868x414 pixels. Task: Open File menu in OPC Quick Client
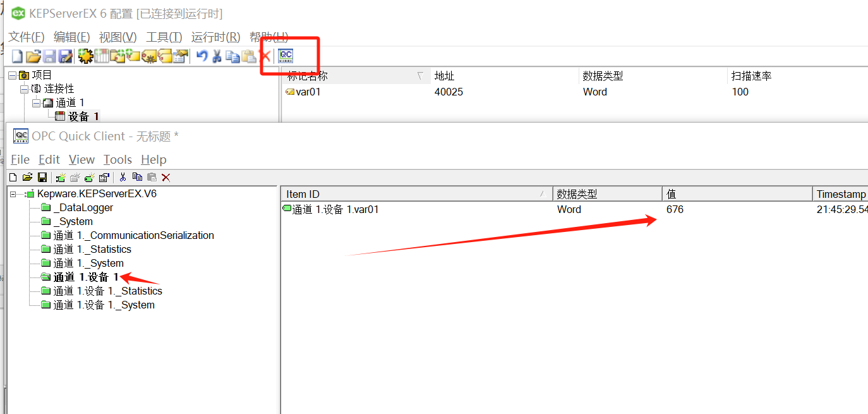pos(20,159)
